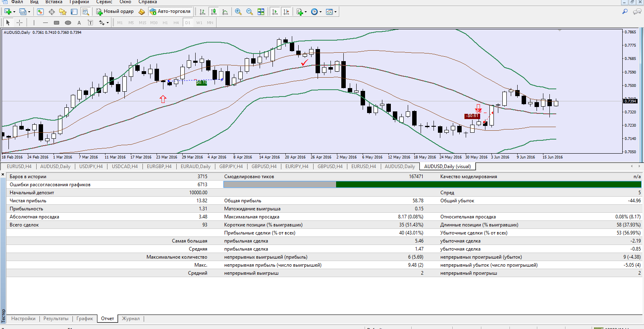644x329 pixels.
Task: Click the Новый ордер button
Action: click(115, 12)
